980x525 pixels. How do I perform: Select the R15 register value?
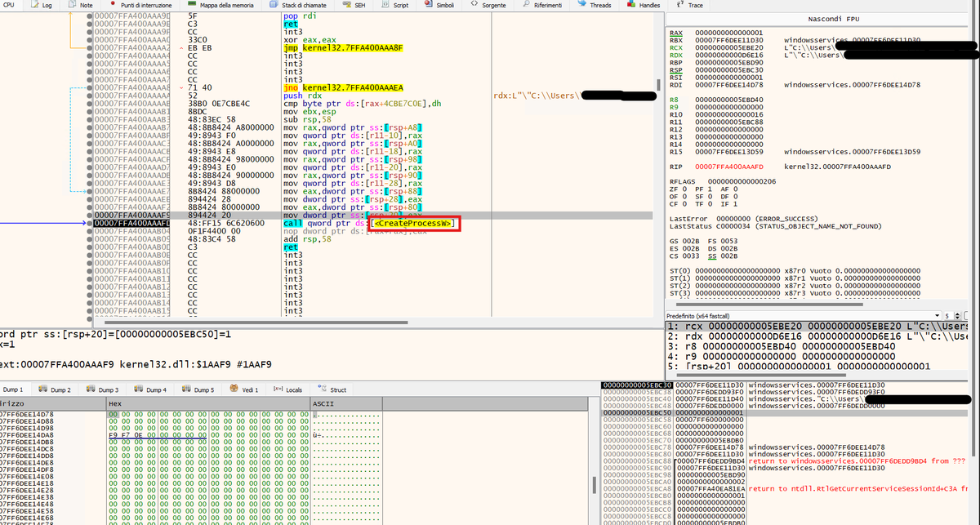[x=729, y=151]
